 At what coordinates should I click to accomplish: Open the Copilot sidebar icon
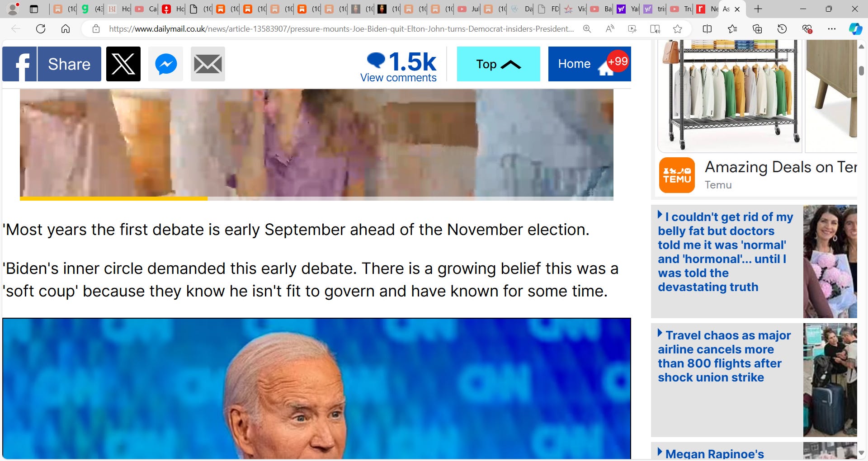[855, 29]
